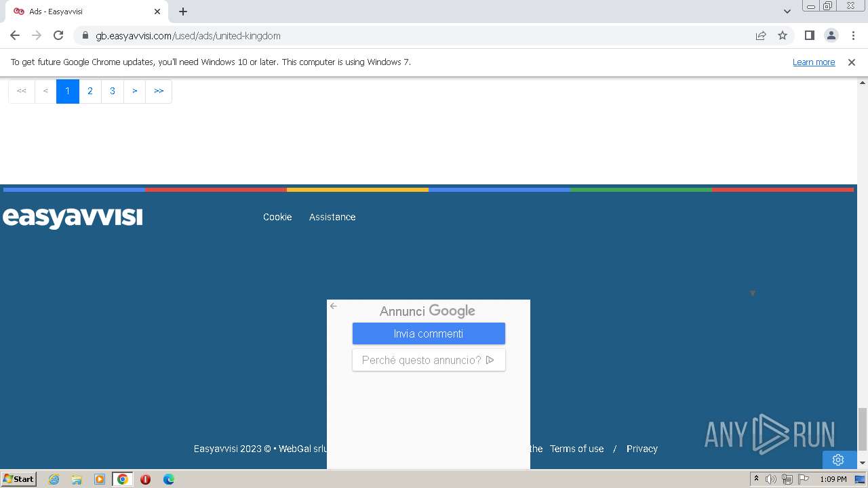Click Easyavvisi 2023 copyright text
The width and height of the screenshot is (868, 488).
(x=260, y=449)
